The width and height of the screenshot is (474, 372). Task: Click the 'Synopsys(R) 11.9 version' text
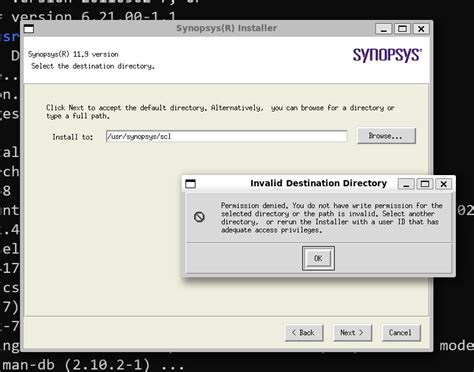pyautogui.click(x=73, y=54)
